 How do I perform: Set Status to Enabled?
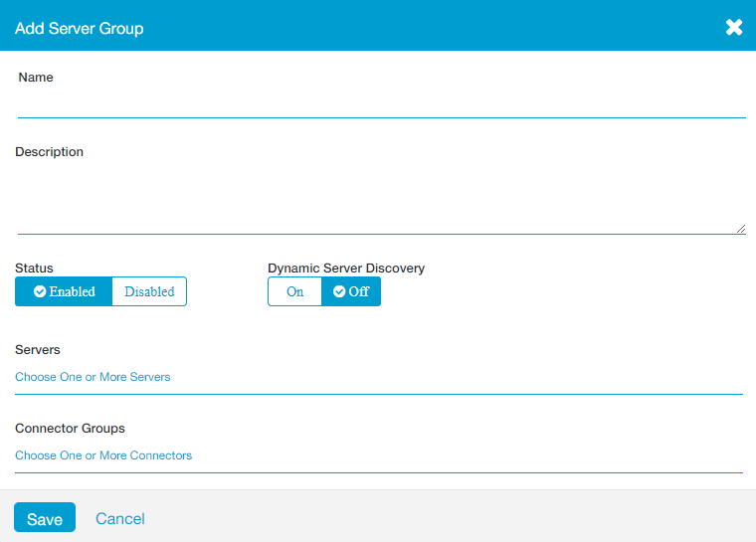click(64, 291)
